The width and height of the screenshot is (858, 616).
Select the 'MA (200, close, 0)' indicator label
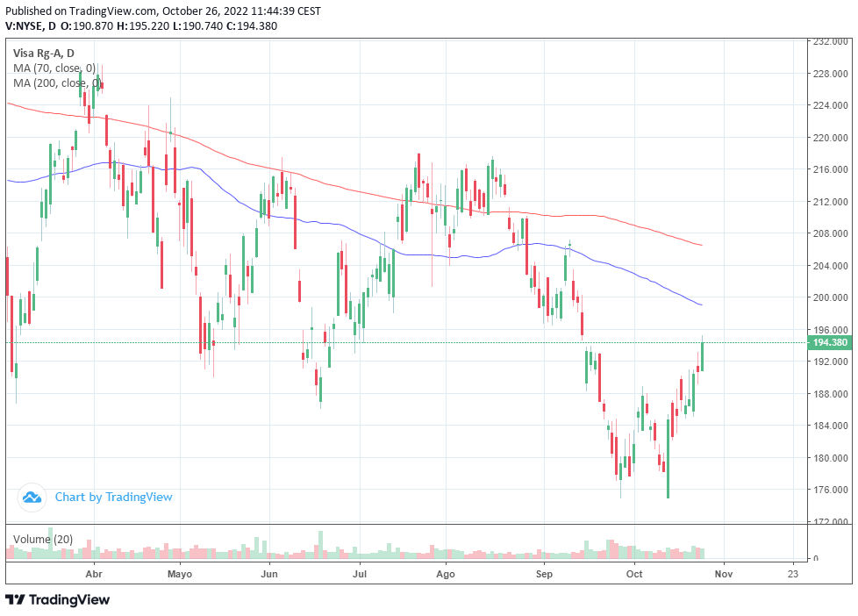pos(57,83)
